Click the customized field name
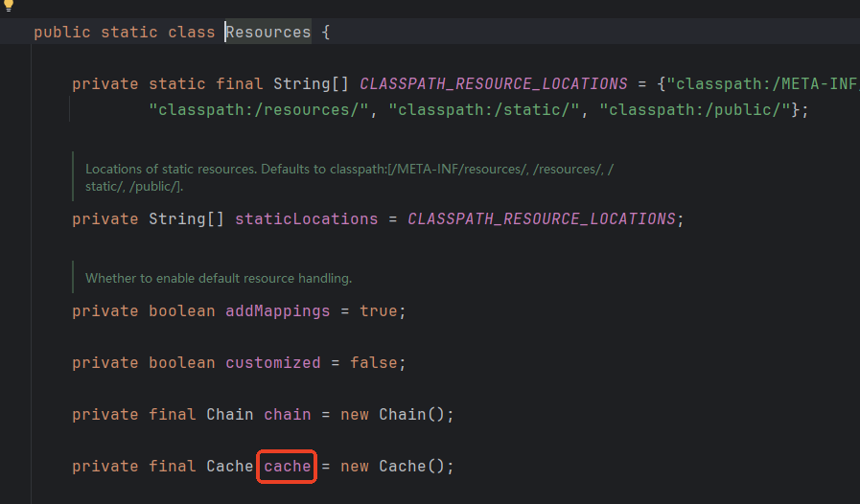This screenshot has width=860, height=504. click(273, 363)
